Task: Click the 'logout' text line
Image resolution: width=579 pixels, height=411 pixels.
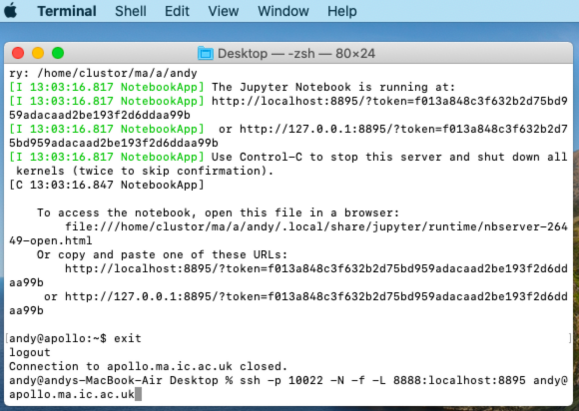Action: (30, 353)
